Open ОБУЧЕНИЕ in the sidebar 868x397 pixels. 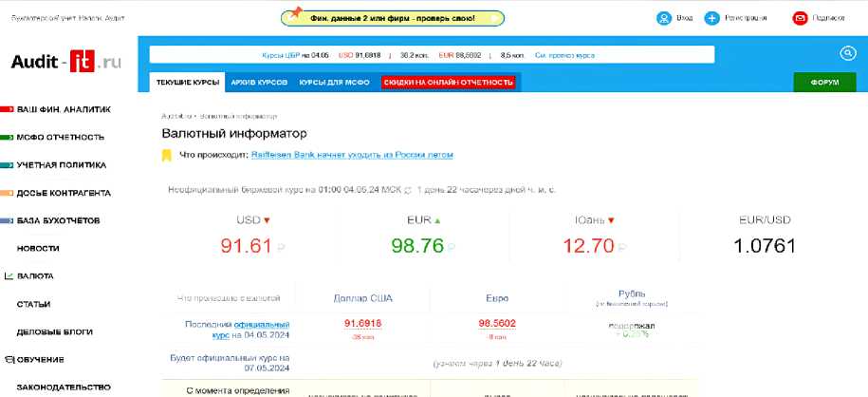40,359
